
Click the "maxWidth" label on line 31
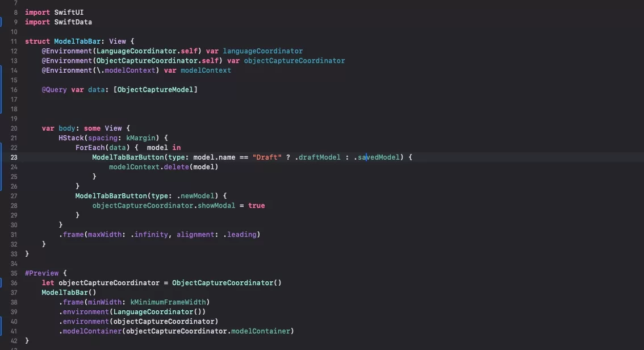click(104, 235)
